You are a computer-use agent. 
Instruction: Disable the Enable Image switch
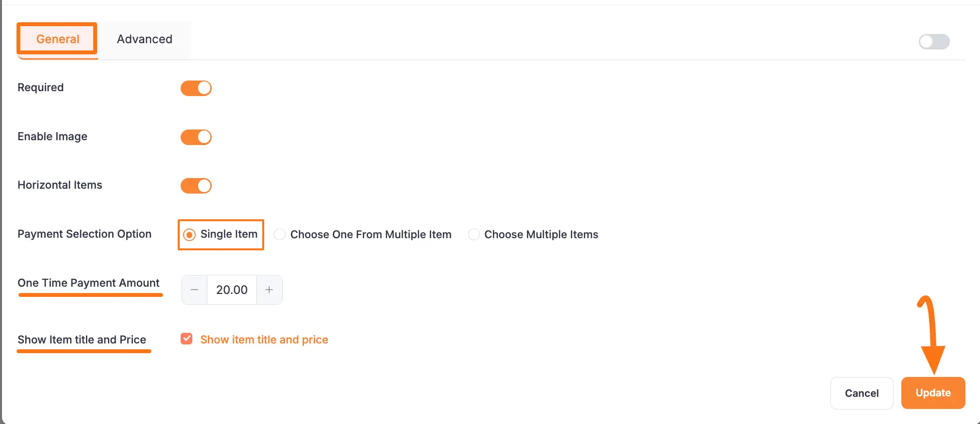(x=196, y=137)
